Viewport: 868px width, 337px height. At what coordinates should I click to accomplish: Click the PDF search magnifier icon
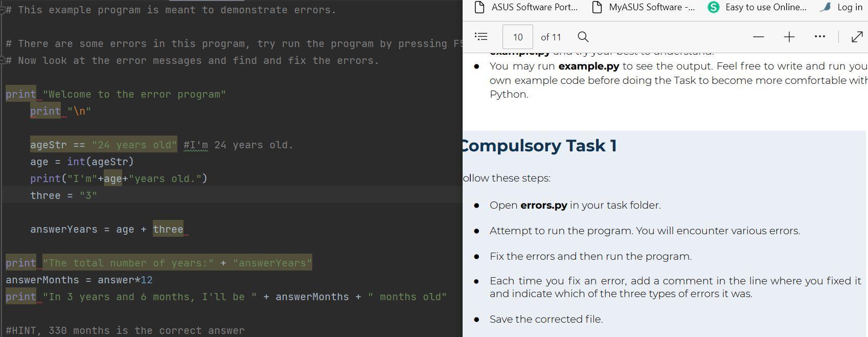583,37
